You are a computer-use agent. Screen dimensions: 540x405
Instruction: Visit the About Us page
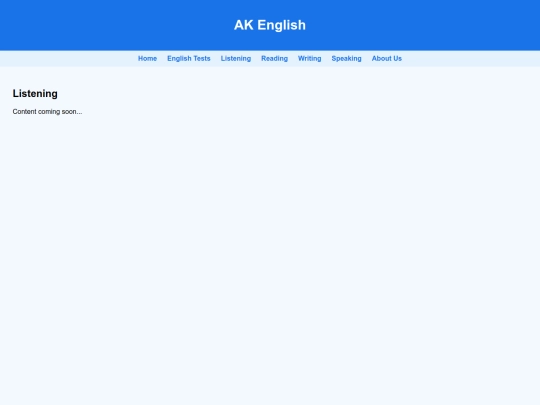pos(387,59)
